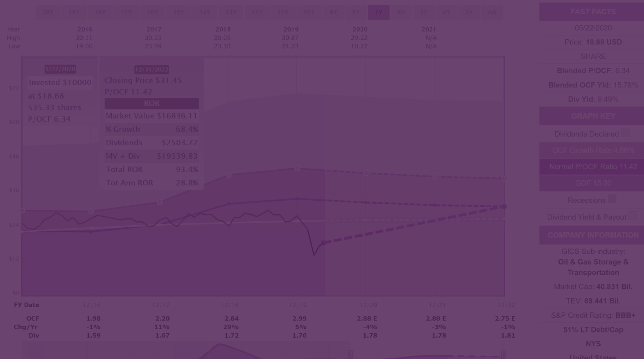Image resolution: width=644 pixels, height=359 pixels.
Task: Show the All years range
Action: click(492, 12)
